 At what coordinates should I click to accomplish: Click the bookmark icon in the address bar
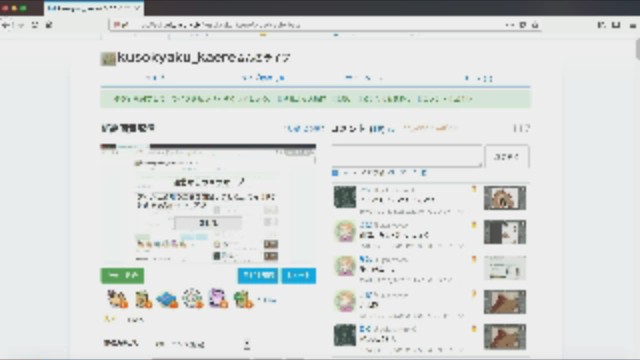535,25
